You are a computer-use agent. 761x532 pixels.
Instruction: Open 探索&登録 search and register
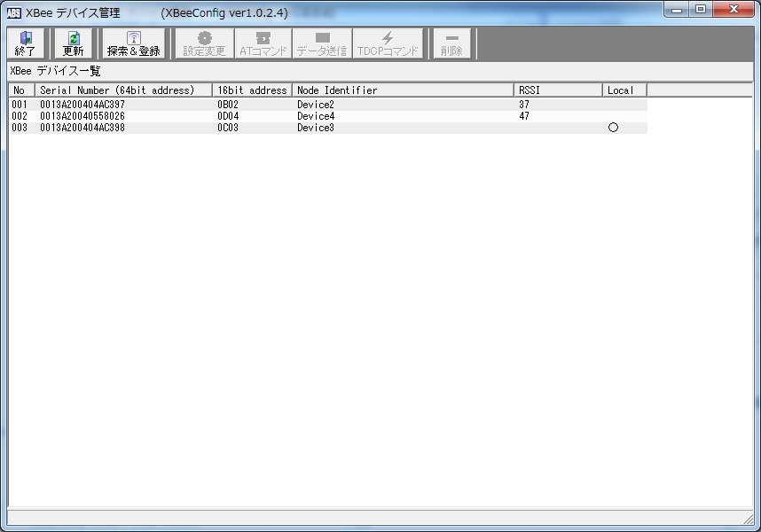[x=134, y=43]
